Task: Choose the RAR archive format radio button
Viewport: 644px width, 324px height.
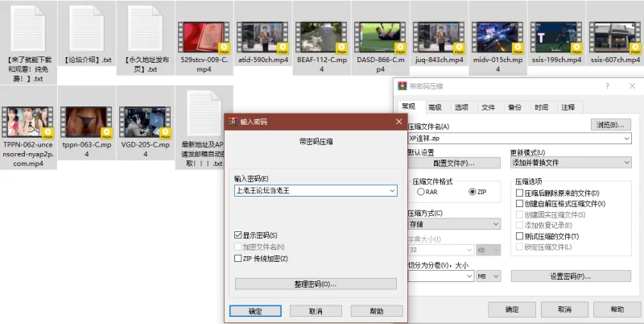Action: pyautogui.click(x=420, y=193)
